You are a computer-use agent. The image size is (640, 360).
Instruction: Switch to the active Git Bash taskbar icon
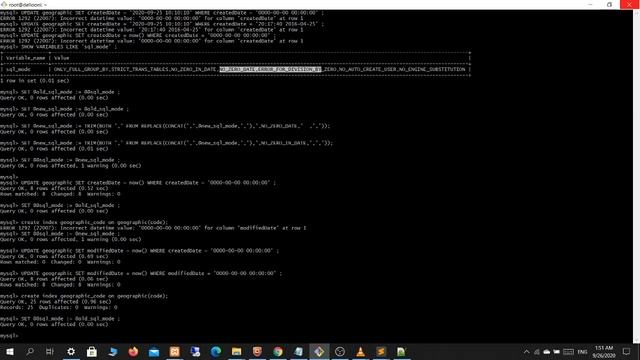click(319, 351)
